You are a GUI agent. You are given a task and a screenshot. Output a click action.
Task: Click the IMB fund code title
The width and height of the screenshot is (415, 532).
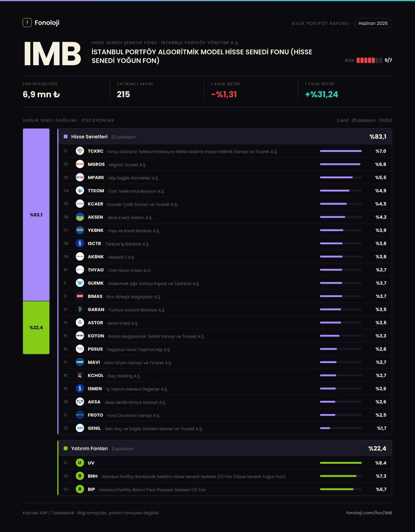[x=52, y=55]
